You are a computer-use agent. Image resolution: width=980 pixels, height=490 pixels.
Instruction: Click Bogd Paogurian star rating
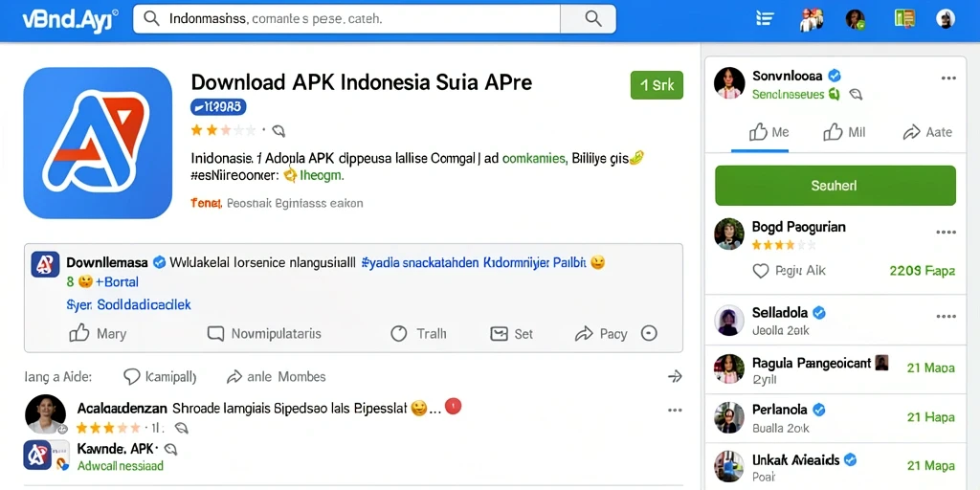[x=784, y=244]
